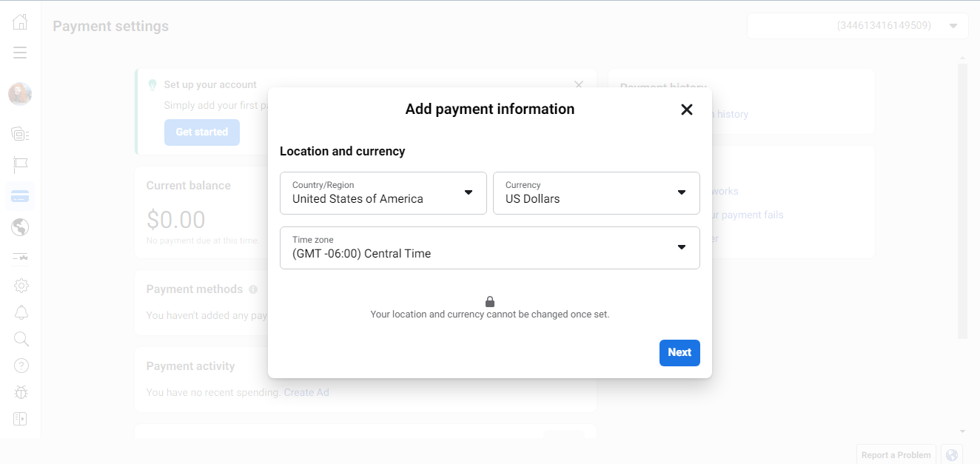Click the globe icon near Report a Problem
This screenshot has width=980, height=464.
pos(952,455)
